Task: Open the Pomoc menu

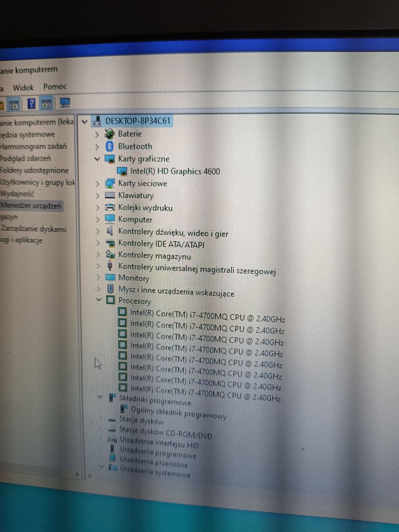Action: tap(55, 87)
